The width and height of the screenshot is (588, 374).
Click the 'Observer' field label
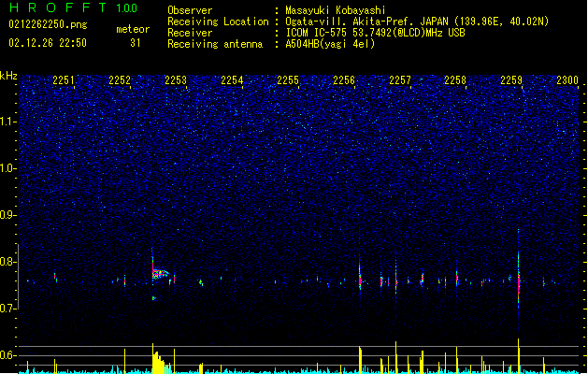190,10
